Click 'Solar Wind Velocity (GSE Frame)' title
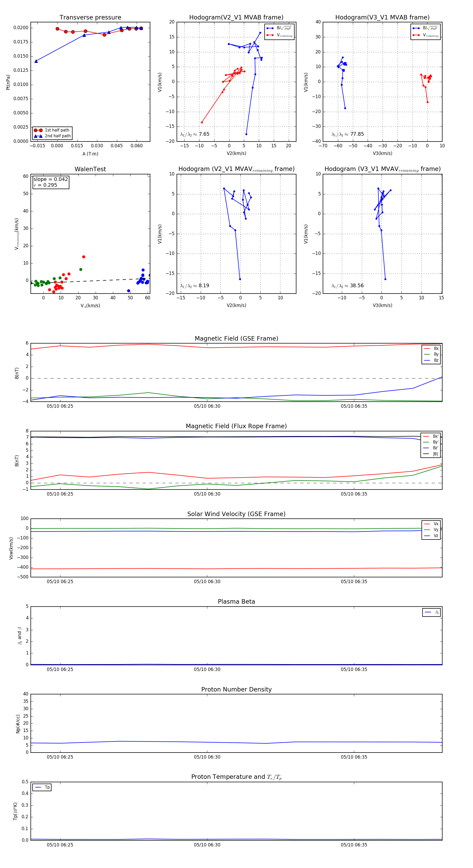Viewport: 473px width, 868px height. pyautogui.click(x=236, y=514)
